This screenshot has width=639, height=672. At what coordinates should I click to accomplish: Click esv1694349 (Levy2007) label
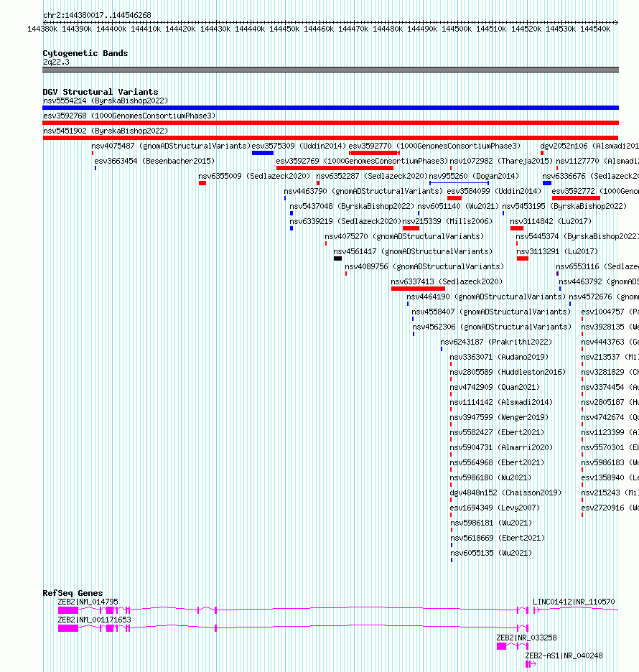pos(495,508)
